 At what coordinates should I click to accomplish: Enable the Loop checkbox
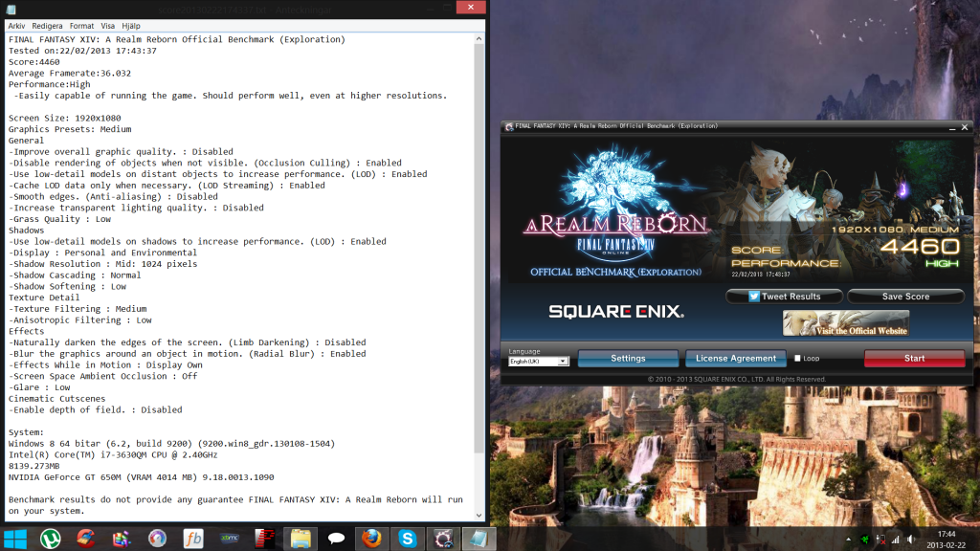pos(798,359)
